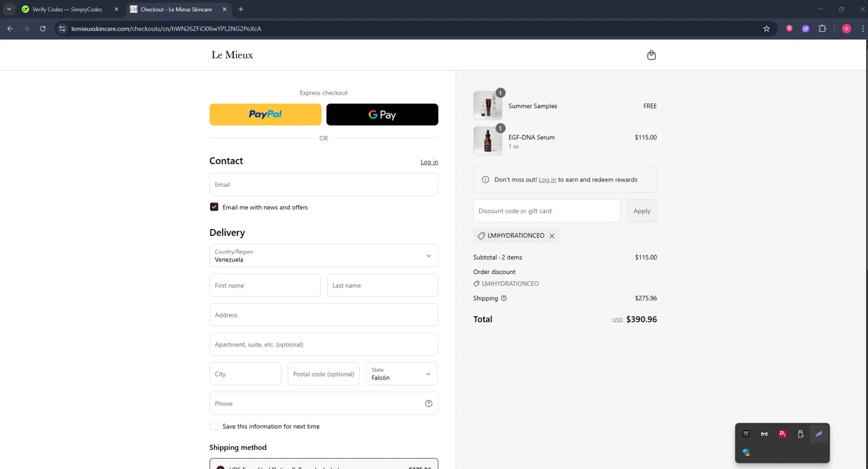This screenshot has width=868, height=469.
Task: Click Log in link beside Contact heading
Action: pos(429,162)
